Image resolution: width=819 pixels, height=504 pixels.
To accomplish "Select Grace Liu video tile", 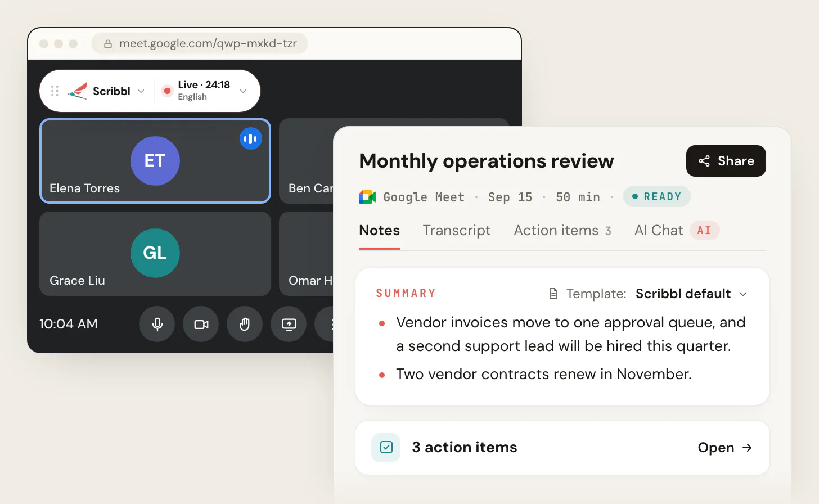I will click(155, 254).
